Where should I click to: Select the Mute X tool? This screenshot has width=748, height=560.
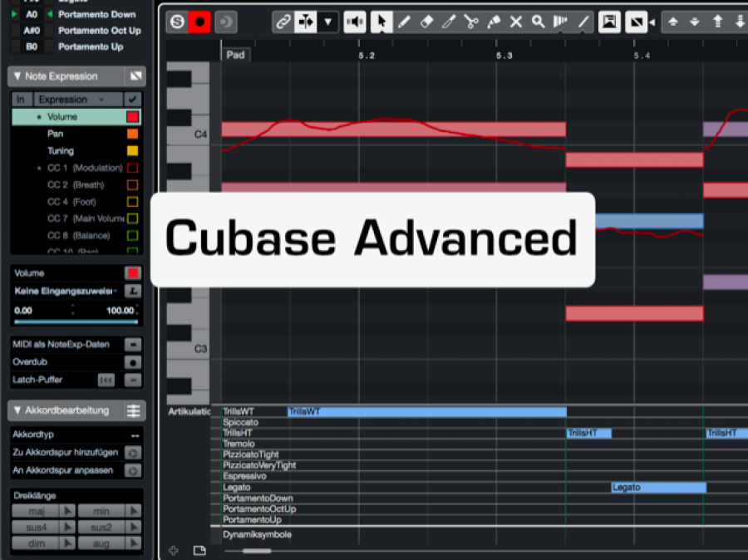(x=516, y=22)
